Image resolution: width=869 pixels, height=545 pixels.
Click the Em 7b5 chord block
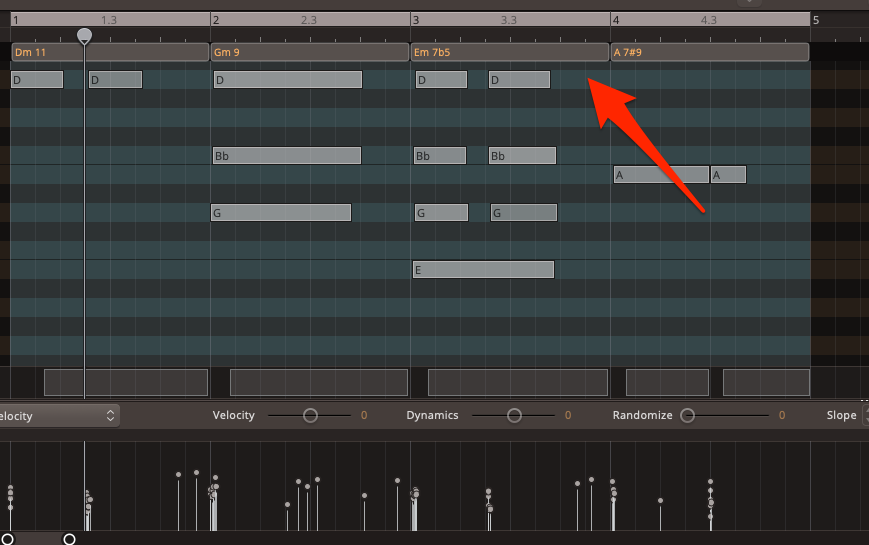(510, 52)
